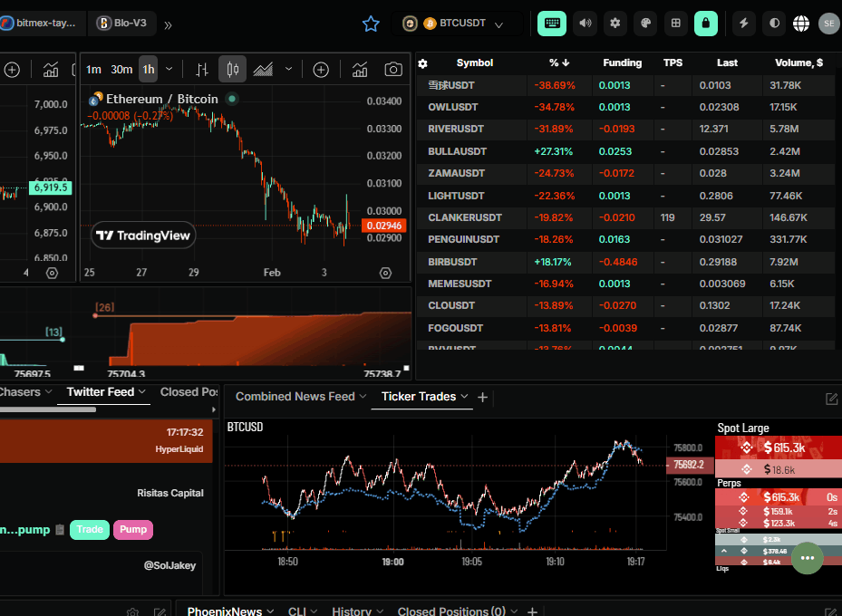Toggle the dark/light contrast mode
The image size is (842, 616).
(773, 24)
